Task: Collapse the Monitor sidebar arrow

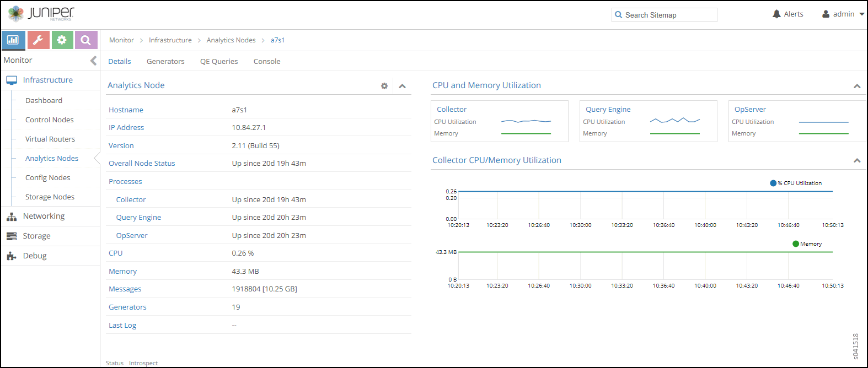Action: [93, 61]
